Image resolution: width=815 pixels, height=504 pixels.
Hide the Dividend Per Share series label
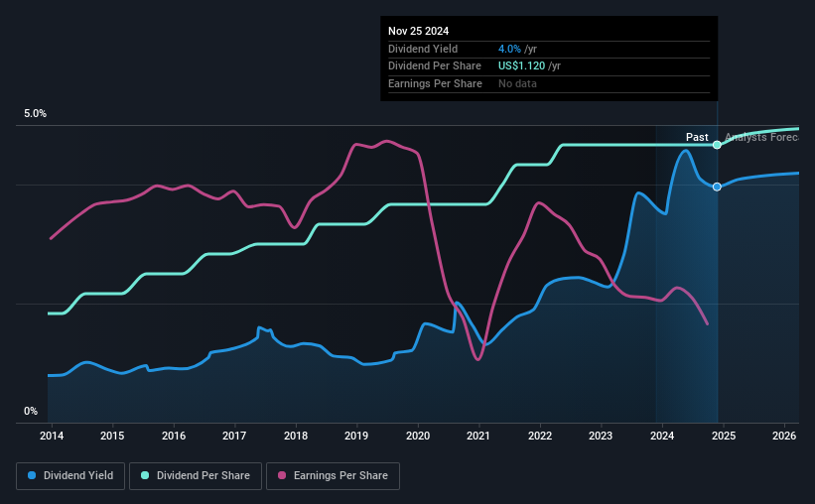click(204, 476)
